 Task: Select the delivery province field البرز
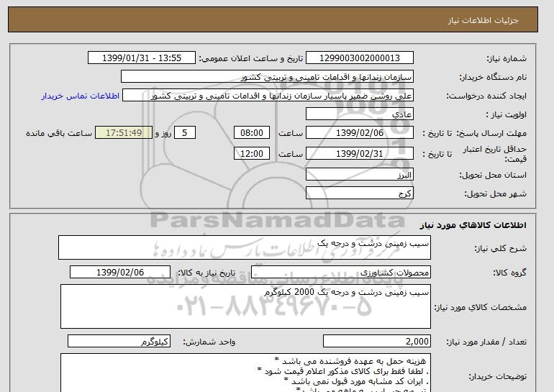coord(359,175)
